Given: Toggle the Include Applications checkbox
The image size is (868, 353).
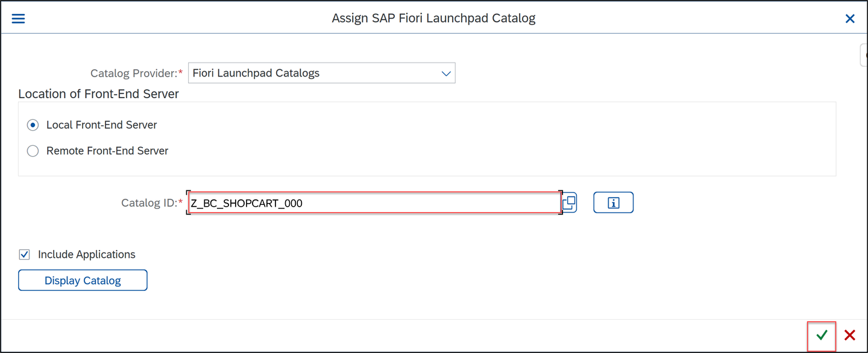Looking at the screenshot, I should (x=25, y=255).
